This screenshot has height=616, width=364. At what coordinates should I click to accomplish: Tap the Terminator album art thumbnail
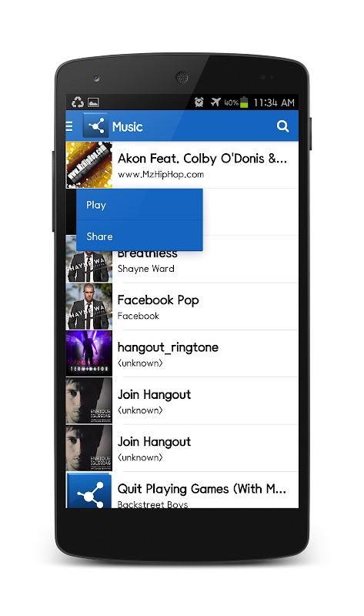click(88, 353)
